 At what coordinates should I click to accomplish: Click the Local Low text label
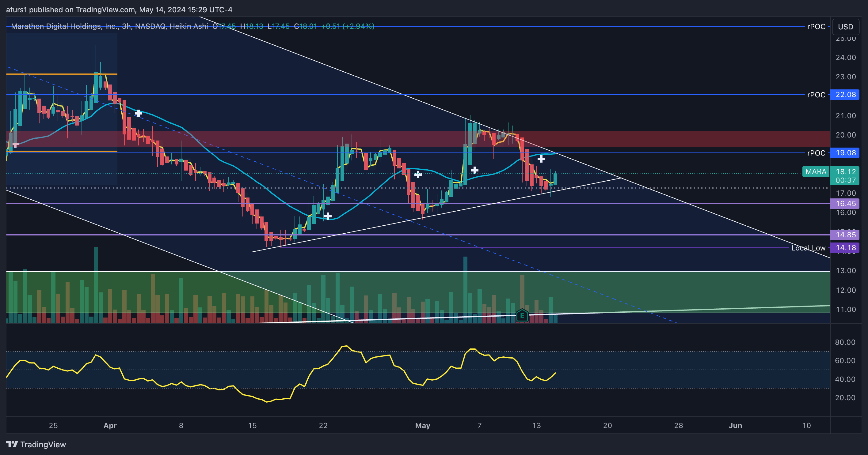(808, 248)
